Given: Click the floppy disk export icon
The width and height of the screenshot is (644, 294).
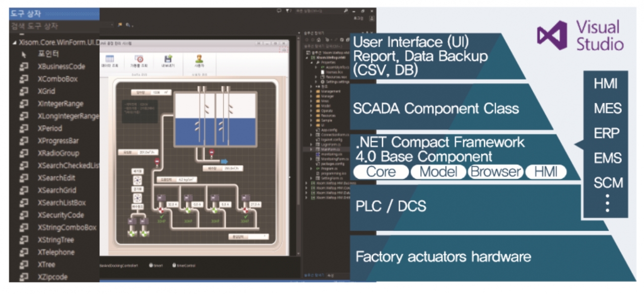Looking at the screenshot, I should point(168,59).
